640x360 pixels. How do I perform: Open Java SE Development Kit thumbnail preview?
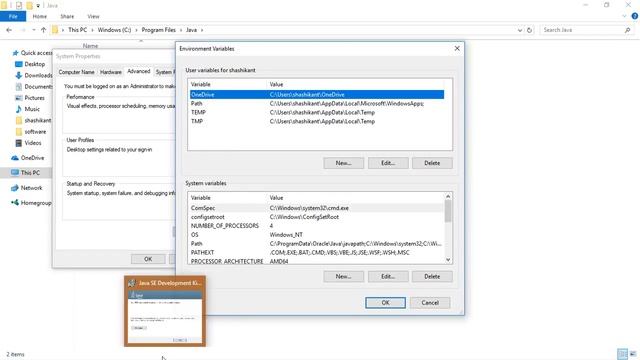(165, 311)
